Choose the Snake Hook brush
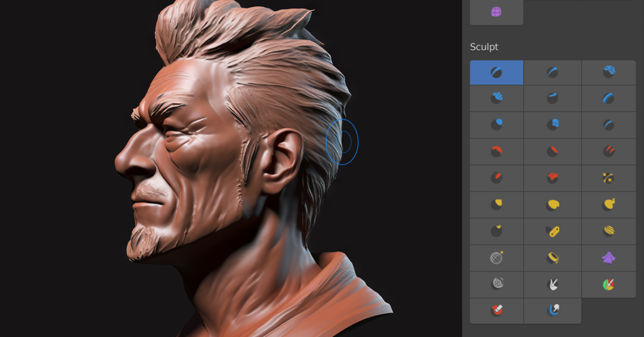This screenshot has width=644, height=337. point(609,204)
